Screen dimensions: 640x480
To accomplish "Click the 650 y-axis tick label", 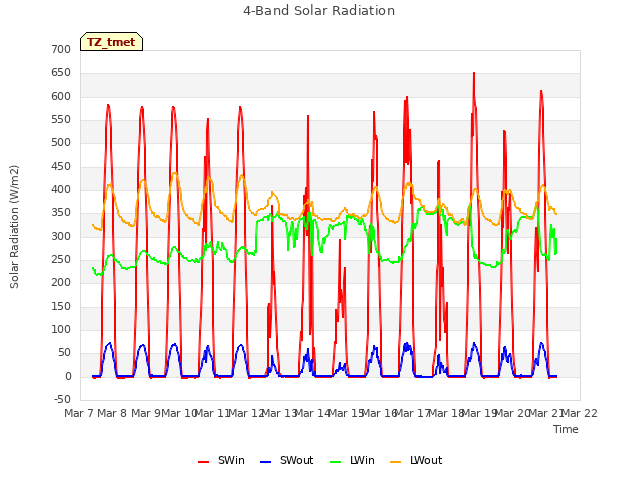I will (x=61, y=73).
